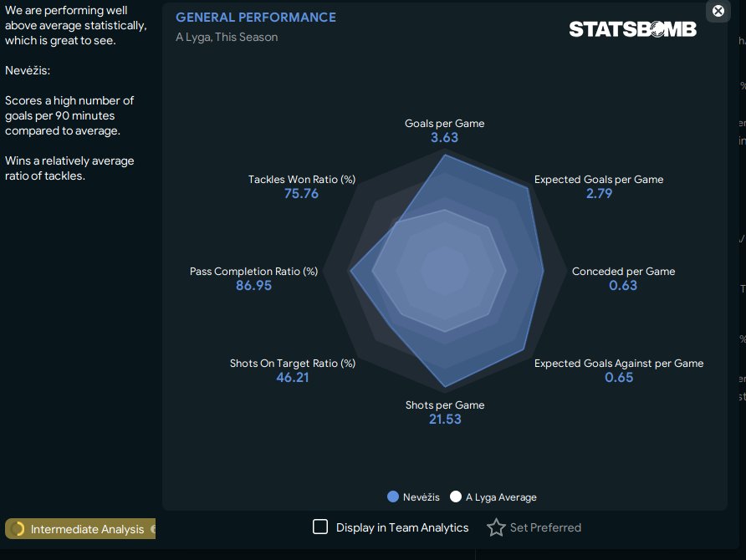The image size is (746, 560).
Task: Click the Expected Goals Against per Game label
Action: 619,364
